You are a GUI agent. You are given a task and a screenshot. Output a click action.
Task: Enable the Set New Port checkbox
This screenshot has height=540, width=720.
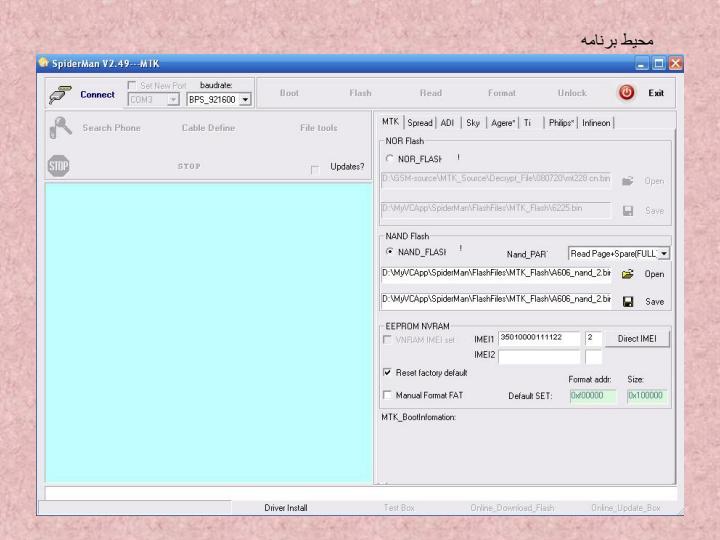132,85
